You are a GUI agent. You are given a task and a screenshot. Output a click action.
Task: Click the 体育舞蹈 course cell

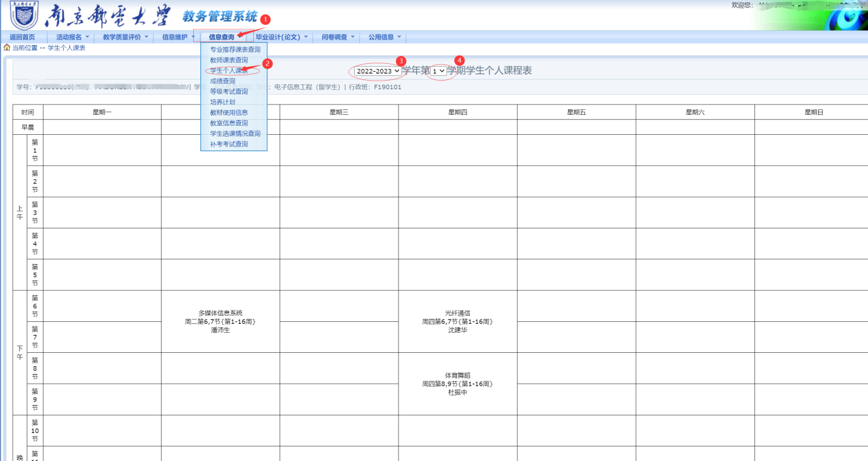tap(458, 384)
